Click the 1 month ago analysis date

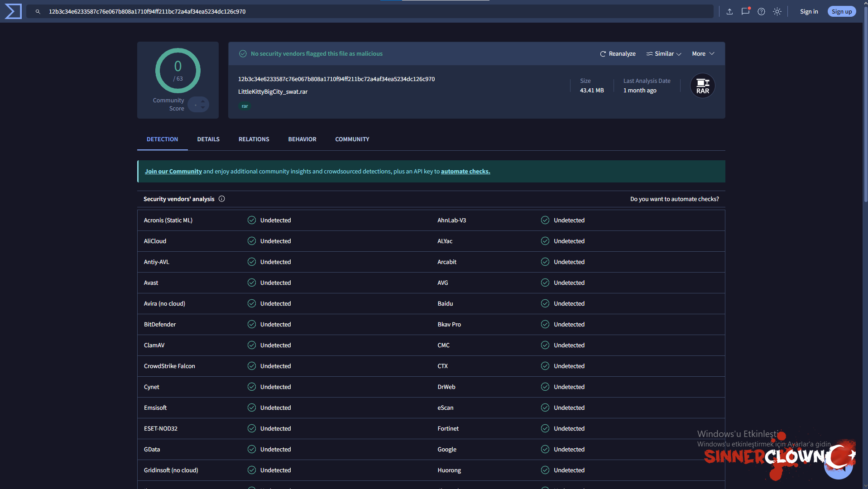[x=640, y=91]
